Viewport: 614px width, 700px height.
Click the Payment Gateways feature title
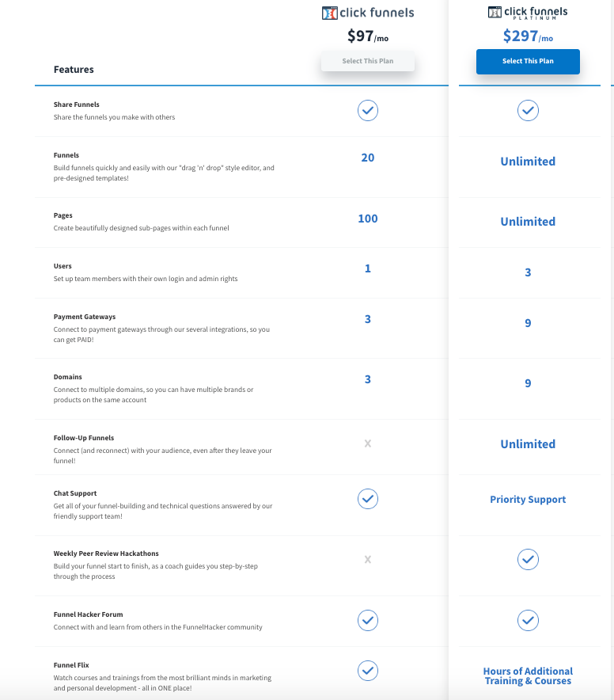(85, 317)
